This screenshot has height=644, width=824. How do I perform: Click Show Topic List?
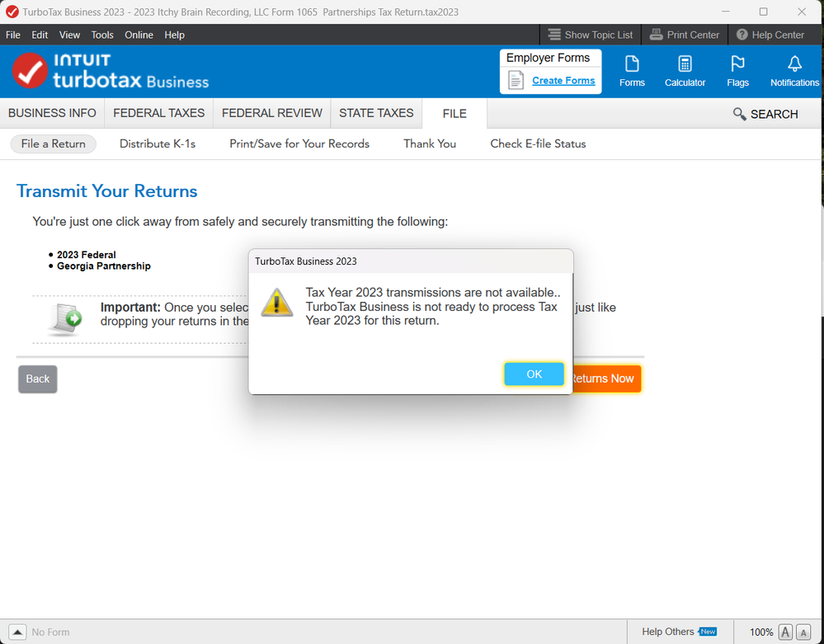click(590, 35)
